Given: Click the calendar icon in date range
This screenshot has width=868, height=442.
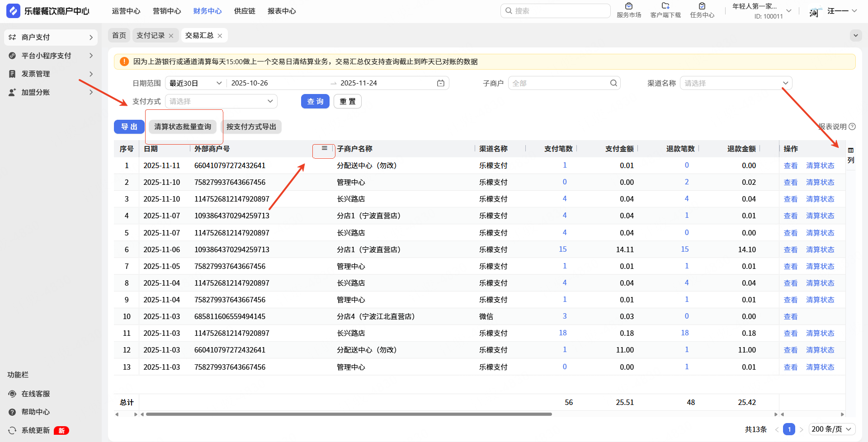Looking at the screenshot, I should 440,83.
